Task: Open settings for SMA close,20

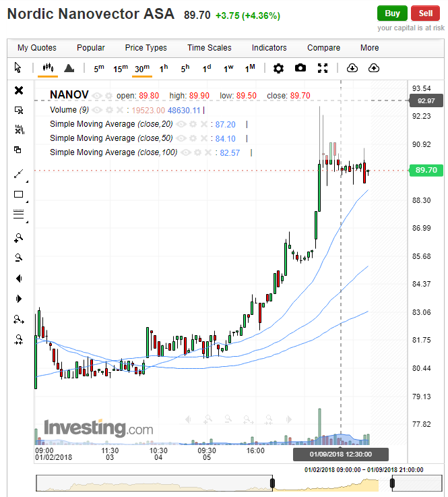Action: click(193, 124)
